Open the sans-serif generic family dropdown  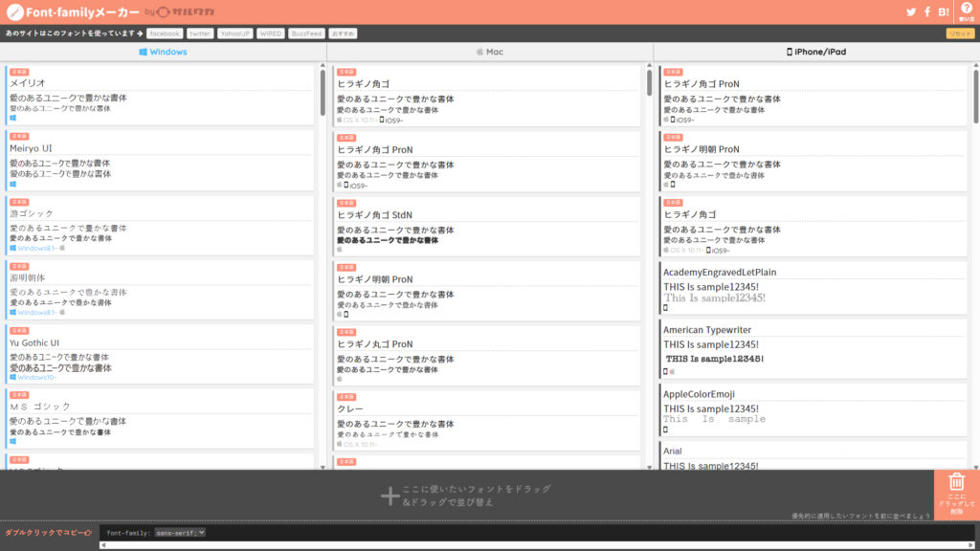180,533
